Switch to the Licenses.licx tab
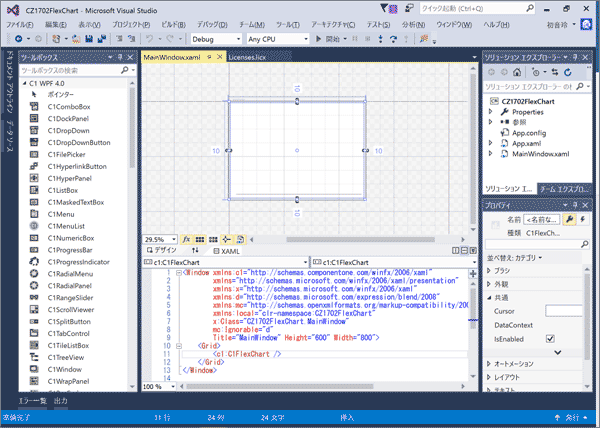Image resolution: width=600 pixels, height=428 pixels. (x=247, y=57)
